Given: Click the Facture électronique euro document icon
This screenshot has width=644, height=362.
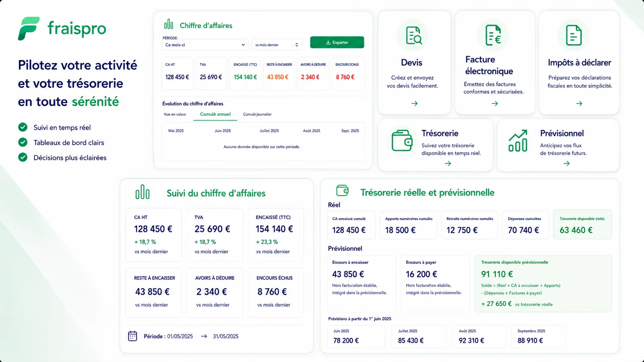Looking at the screenshot, I should tap(493, 35).
